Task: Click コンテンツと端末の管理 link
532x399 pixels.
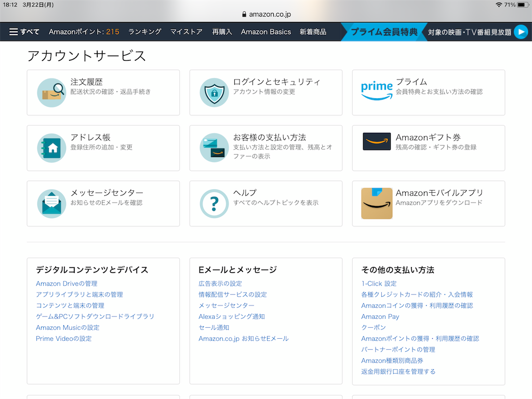Action: point(70,305)
